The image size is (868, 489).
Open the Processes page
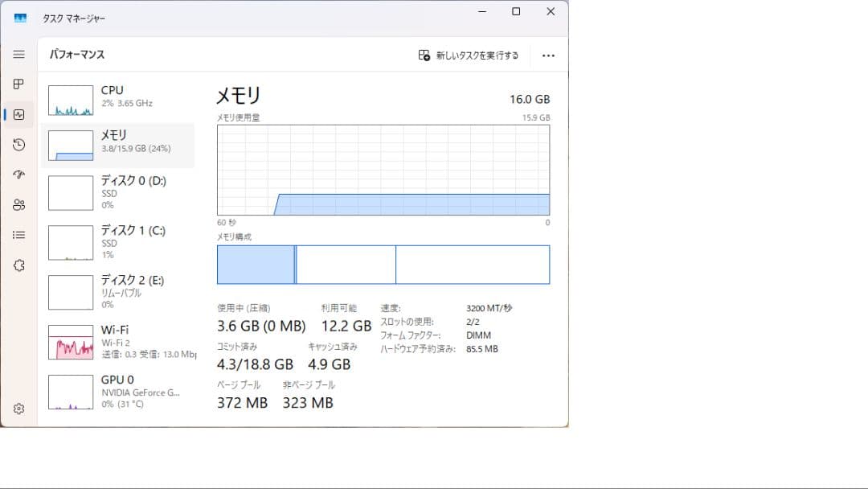[x=18, y=84]
